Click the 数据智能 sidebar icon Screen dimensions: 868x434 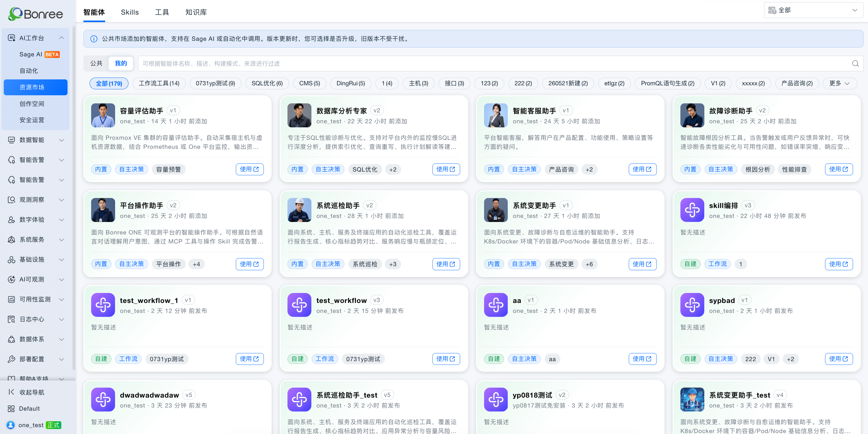(x=12, y=140)
